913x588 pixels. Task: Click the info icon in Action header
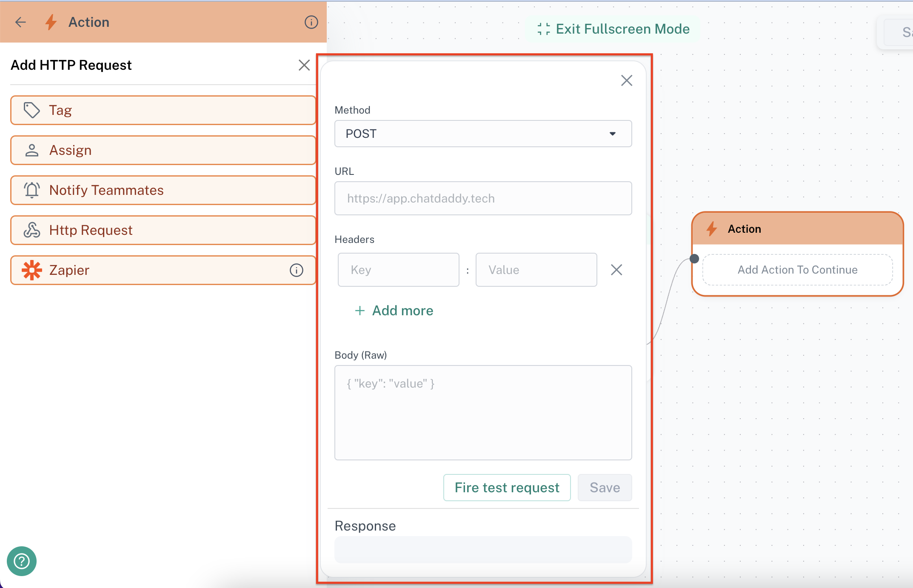[311, 22]
